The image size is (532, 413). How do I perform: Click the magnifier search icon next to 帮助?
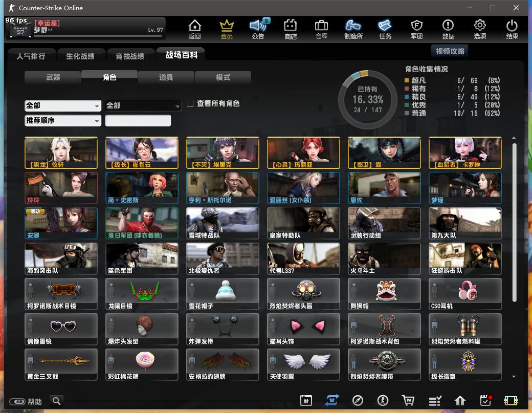(57, 401)
